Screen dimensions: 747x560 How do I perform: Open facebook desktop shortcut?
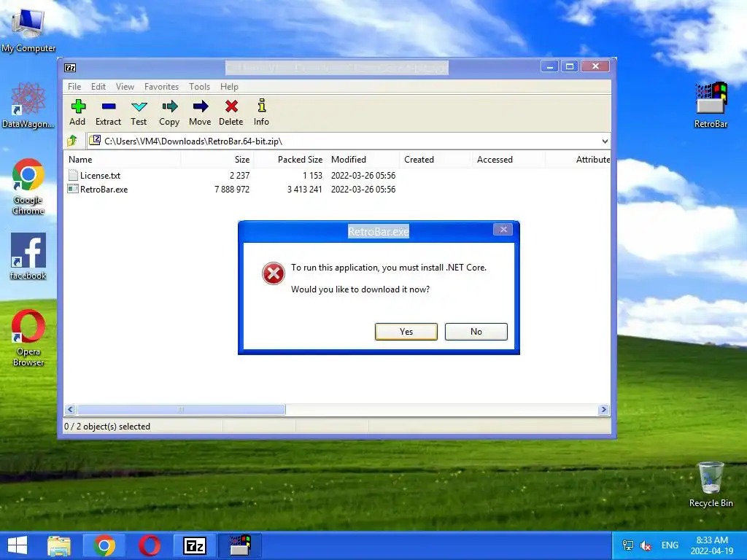click(28, 256)
